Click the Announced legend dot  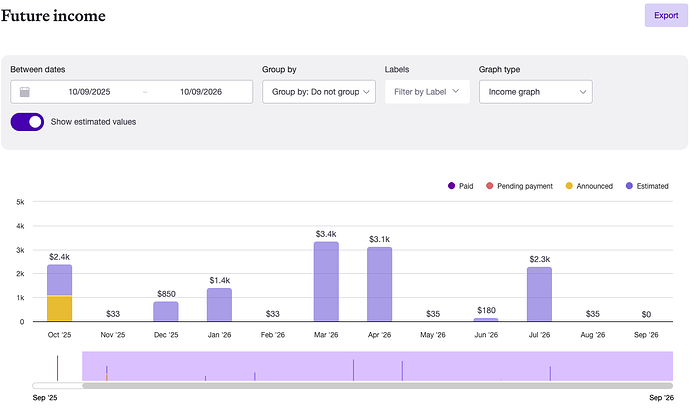(x=570, y=186)
